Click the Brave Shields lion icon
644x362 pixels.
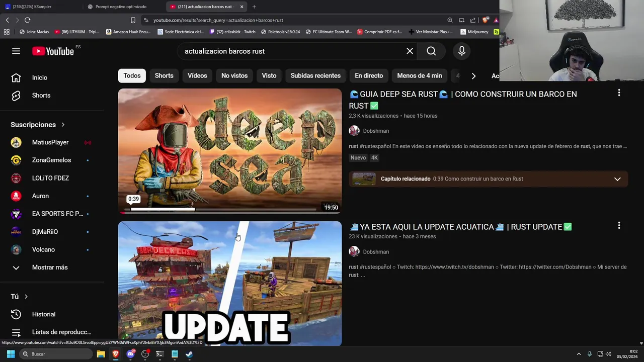(x=485, y=20)
